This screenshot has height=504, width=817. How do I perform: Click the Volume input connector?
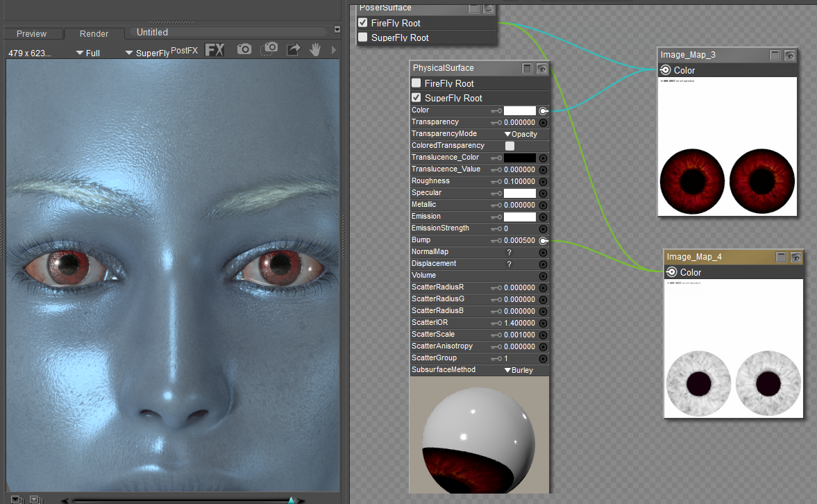543,276
